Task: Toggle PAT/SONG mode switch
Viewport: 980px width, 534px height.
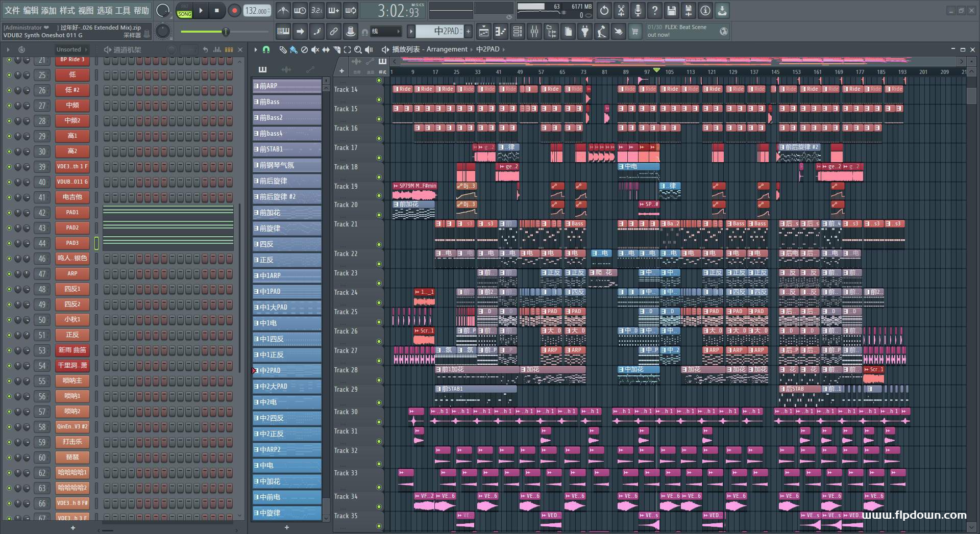Action: (184, 11)
